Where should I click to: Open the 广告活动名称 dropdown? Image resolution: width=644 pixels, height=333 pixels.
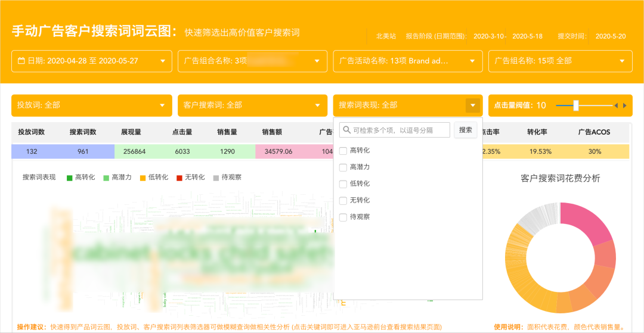pyautogui.click(x=408, y=61)
